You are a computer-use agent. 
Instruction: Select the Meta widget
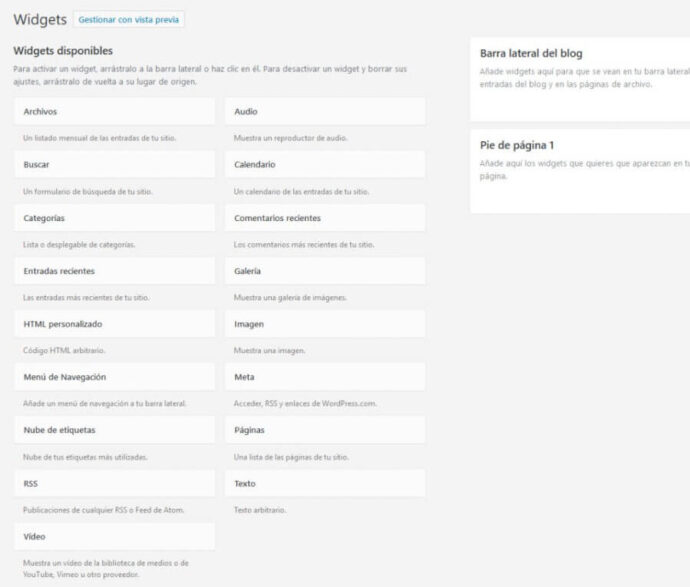(325, 377)
